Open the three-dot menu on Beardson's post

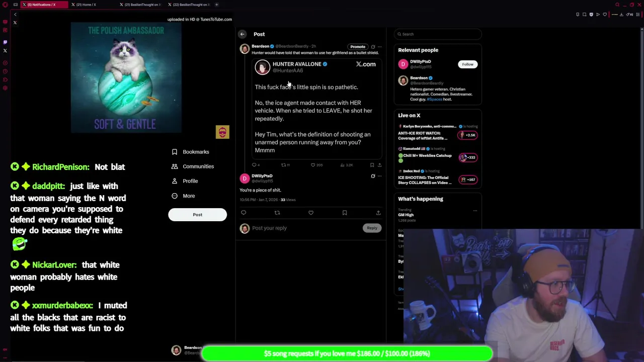(380, 47)
